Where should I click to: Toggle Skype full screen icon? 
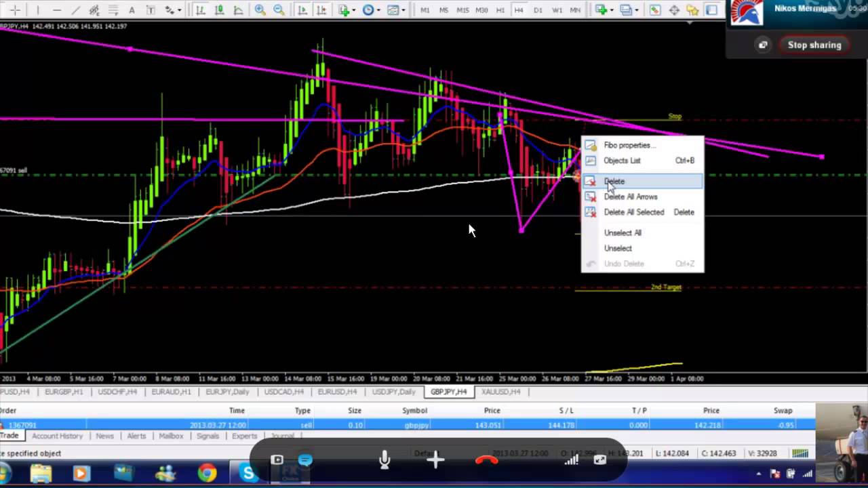pos(599,460)
